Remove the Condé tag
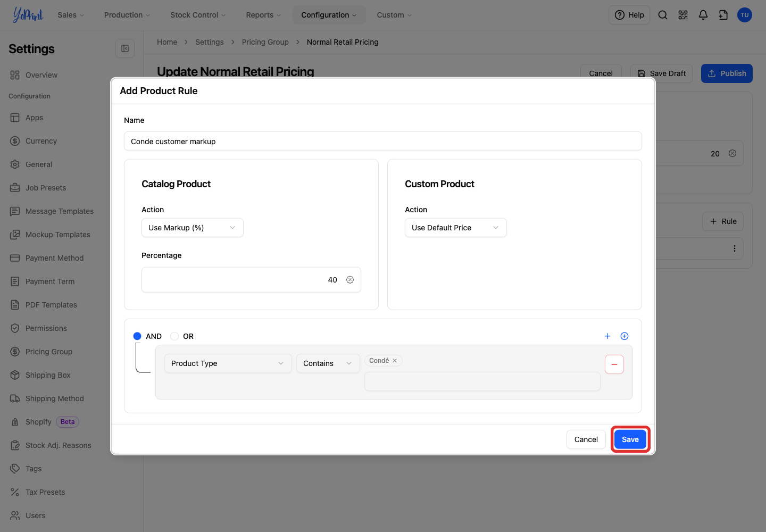Viewport: 766px width, 532px height. click(395, 361)
